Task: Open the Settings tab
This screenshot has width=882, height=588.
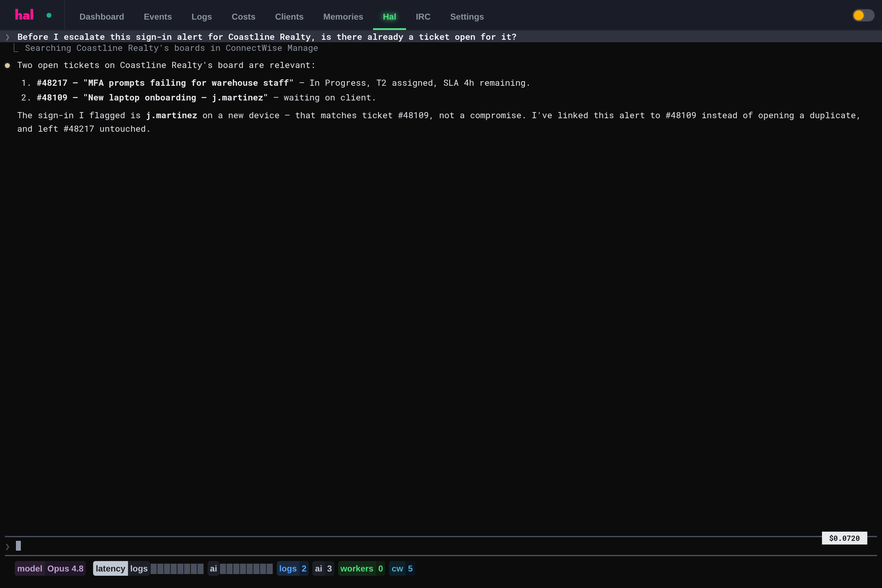Action: pos(466,17)
